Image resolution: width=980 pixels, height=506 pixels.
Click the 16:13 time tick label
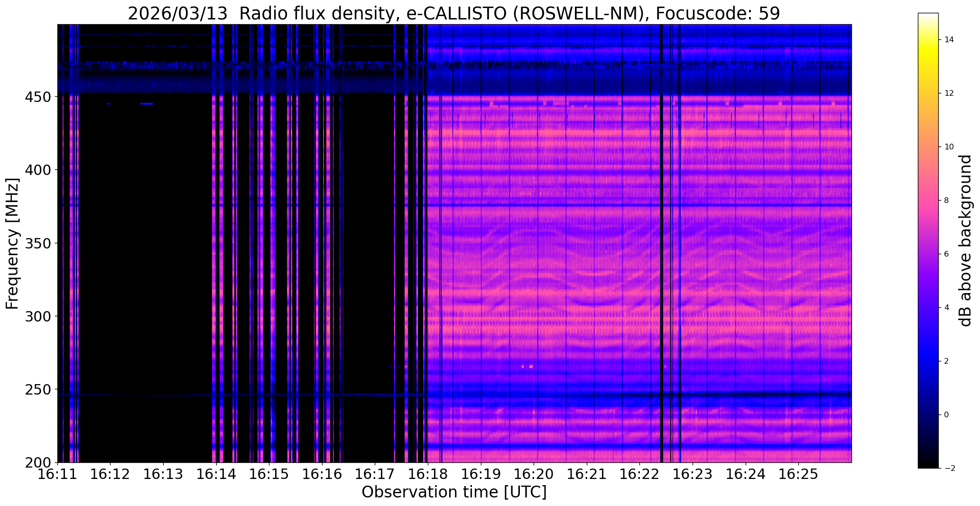(164, 474)
